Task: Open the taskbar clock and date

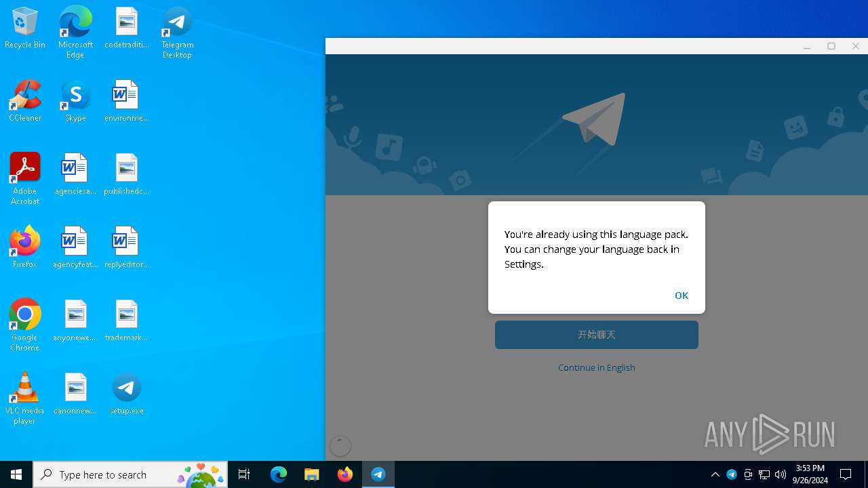Action: tap(810, 474)
